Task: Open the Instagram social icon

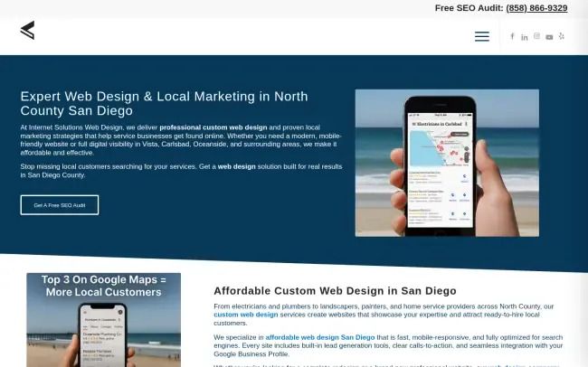Action: coord(536,36)
